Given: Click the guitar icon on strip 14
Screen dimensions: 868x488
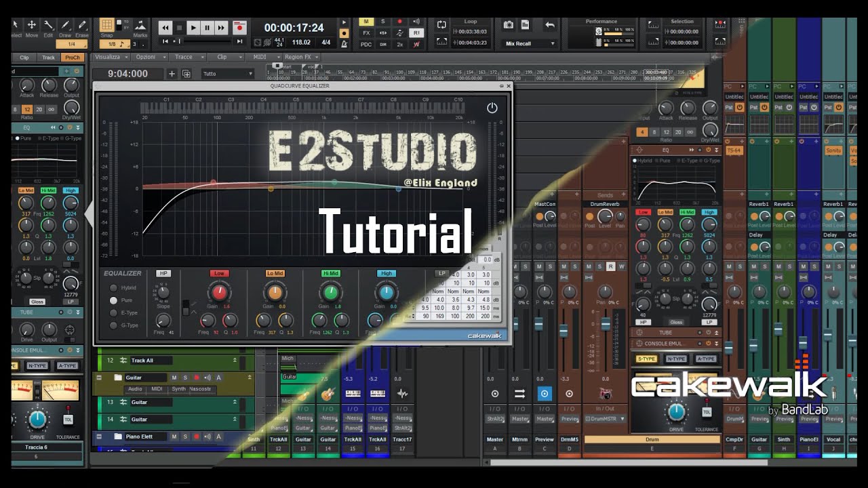Looking at the screenshot, I should pos(328,393).
